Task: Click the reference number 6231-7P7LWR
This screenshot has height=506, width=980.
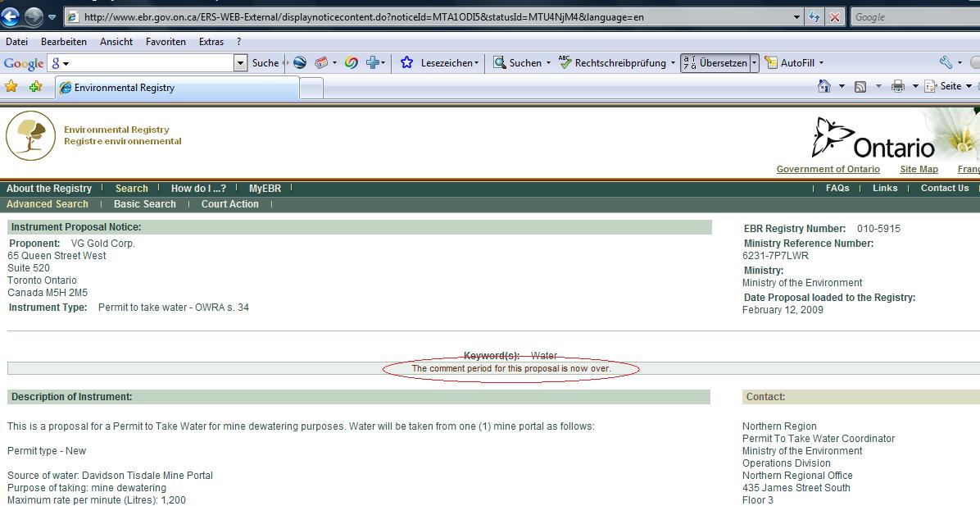Action: click(x=776, y=256)
